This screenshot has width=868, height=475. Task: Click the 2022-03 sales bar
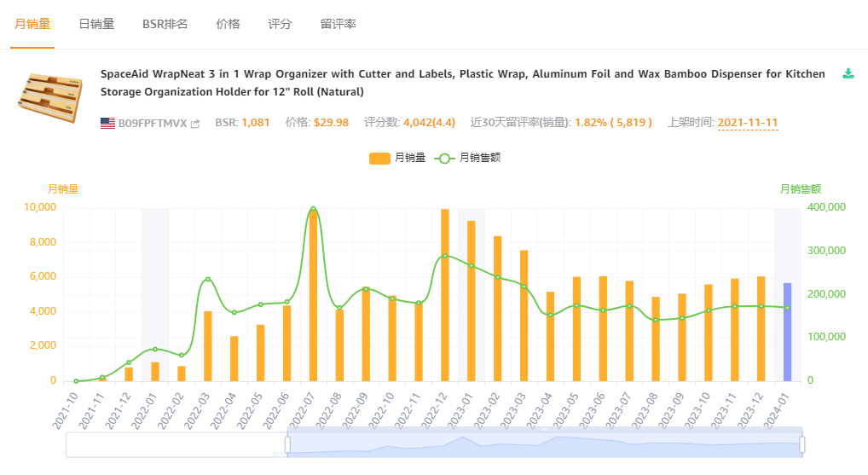207,346
